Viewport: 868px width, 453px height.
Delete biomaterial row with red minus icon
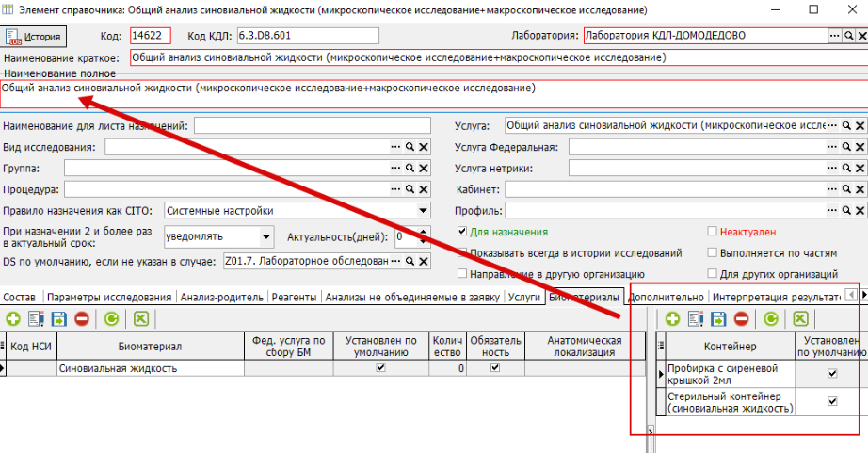point(82,319)
